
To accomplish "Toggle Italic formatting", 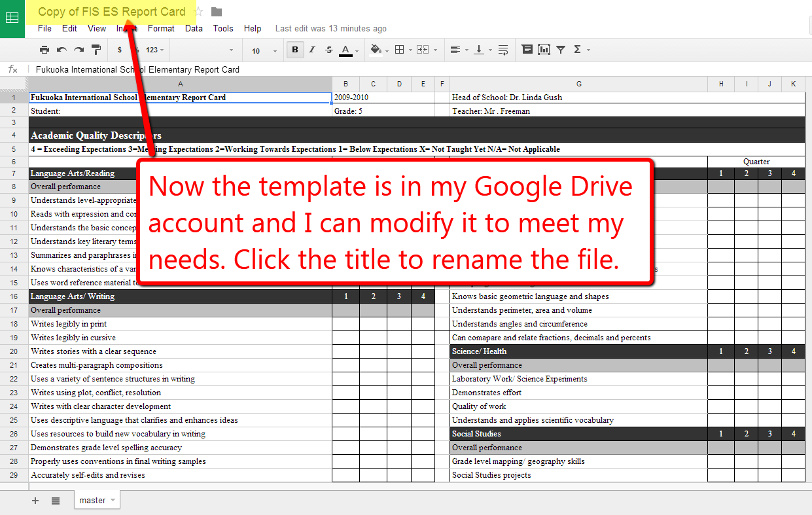I will pos(312,50).
